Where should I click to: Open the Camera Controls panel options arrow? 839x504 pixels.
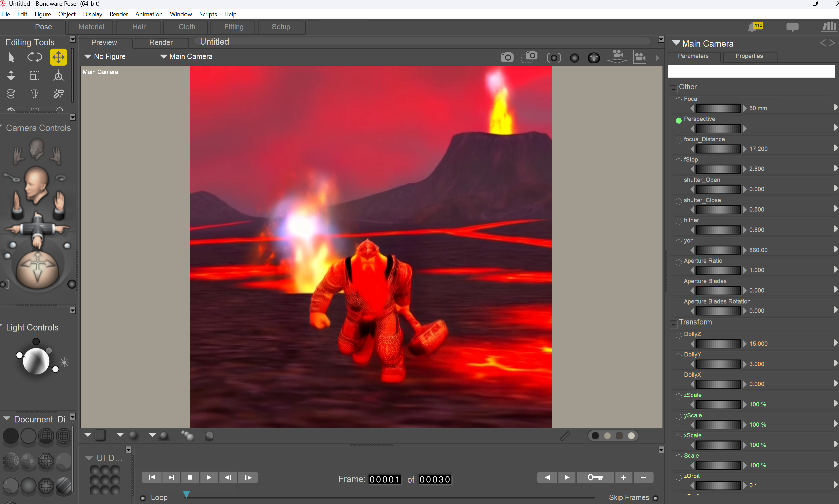(72, 118)
